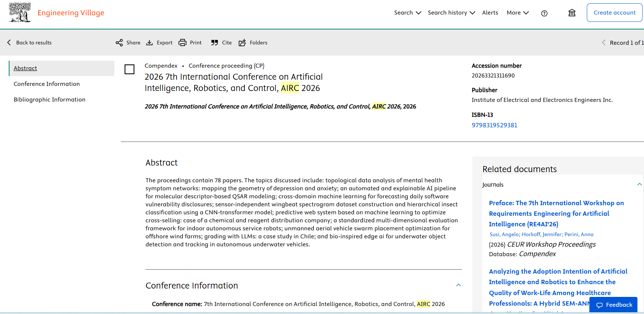Viewport: 644px width, 314px height.
Task: Go to Conference Information in sidebar
Action: 47,84
